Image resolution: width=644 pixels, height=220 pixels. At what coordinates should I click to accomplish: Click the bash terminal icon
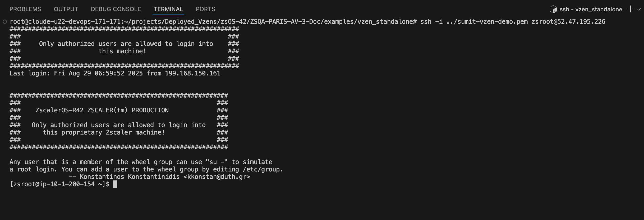click(553, 9)
